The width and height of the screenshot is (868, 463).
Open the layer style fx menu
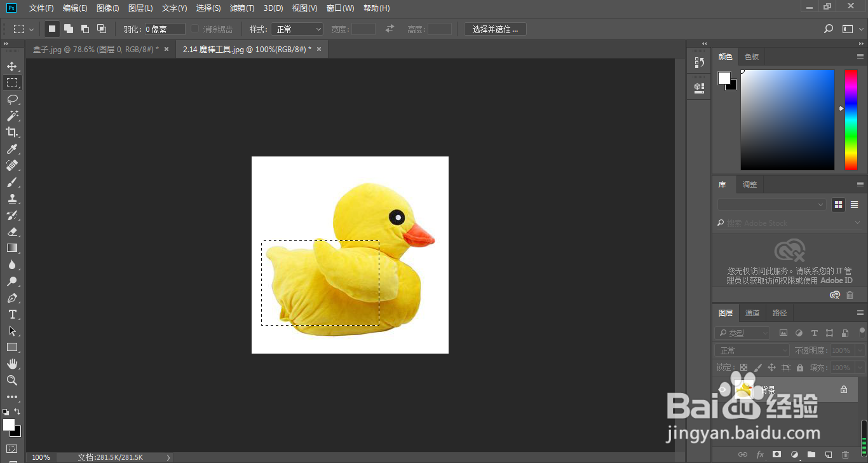point(759,455)
